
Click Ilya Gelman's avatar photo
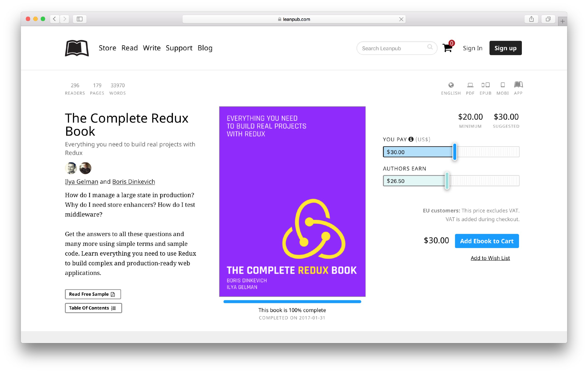[x=71, y=168]
